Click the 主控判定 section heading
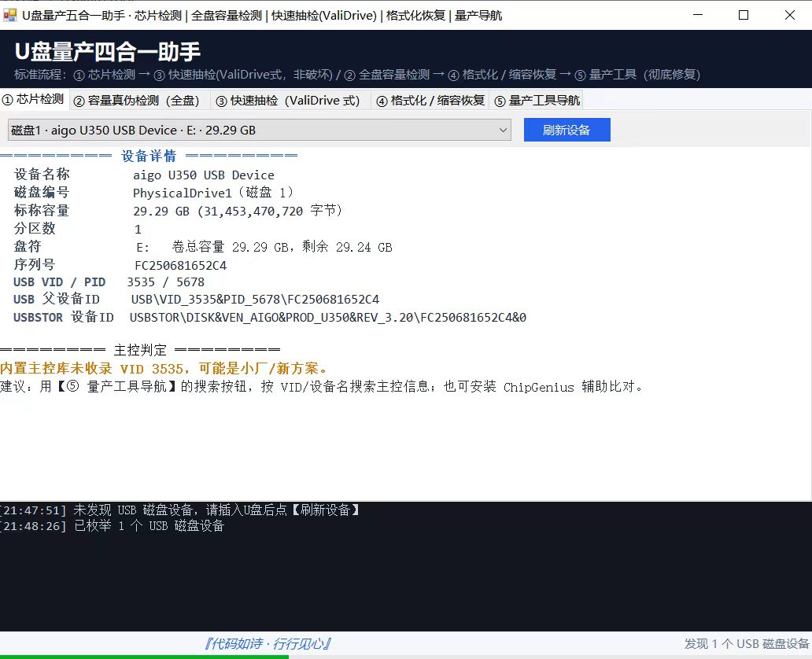Viewport: 812px width, 659px height. (x=140, y=350)
